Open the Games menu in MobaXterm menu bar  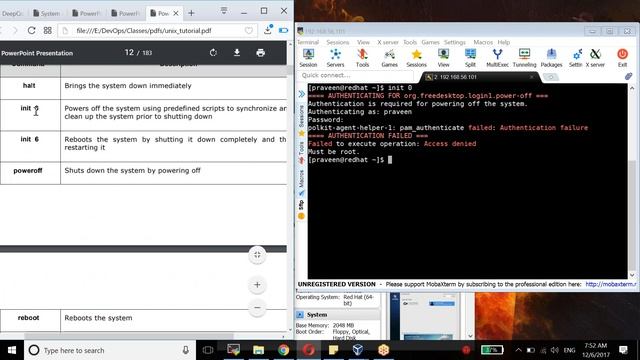click(430, 42)
